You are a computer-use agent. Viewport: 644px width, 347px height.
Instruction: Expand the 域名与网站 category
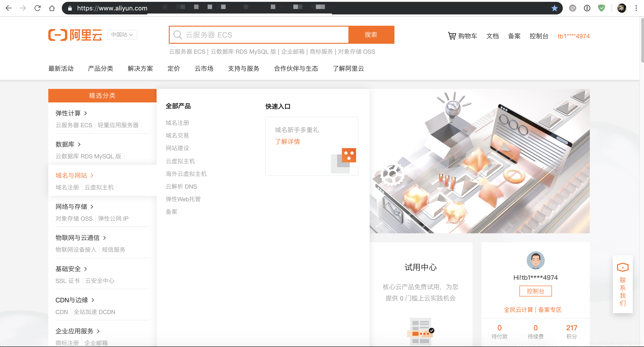[74, 176]
